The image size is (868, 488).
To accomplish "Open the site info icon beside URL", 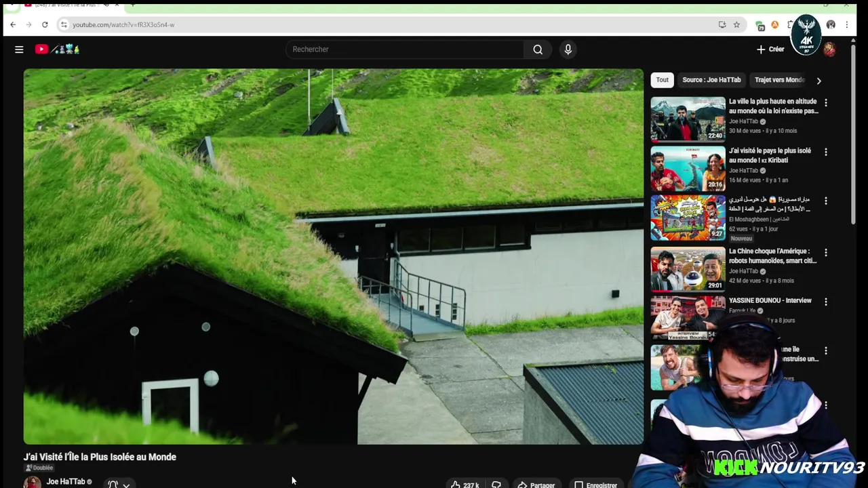I will 64,24.
